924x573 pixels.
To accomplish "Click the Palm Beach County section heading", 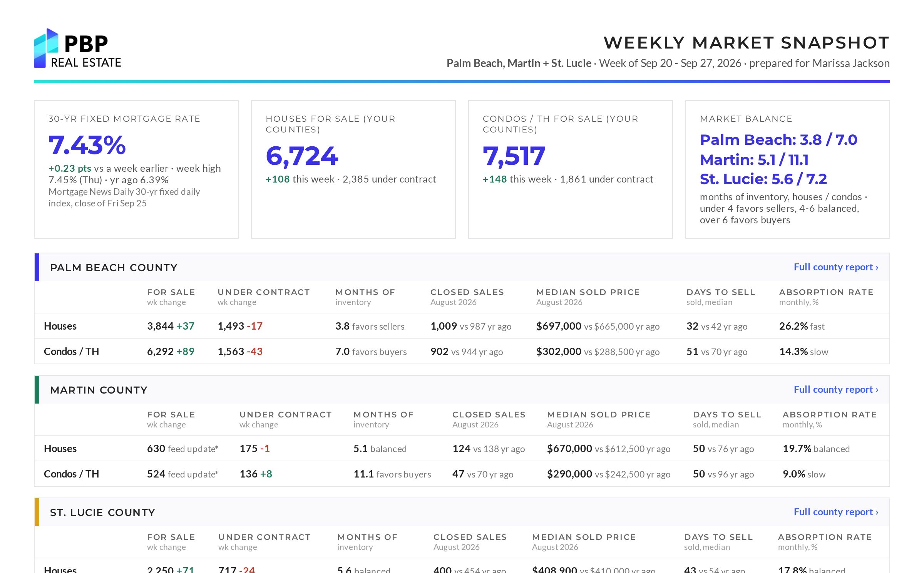I will (114, 267).
